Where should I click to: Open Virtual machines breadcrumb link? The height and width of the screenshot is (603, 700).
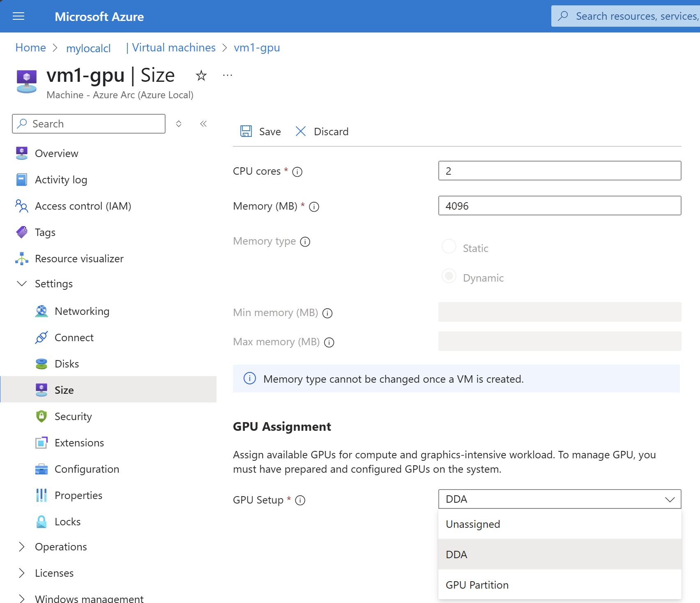(x=173, y=48)
